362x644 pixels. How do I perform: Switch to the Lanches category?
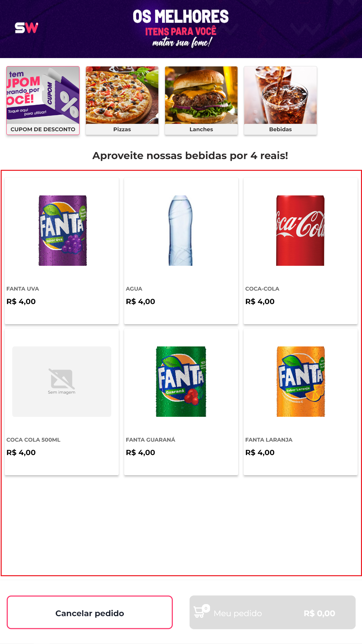point(201,101)
